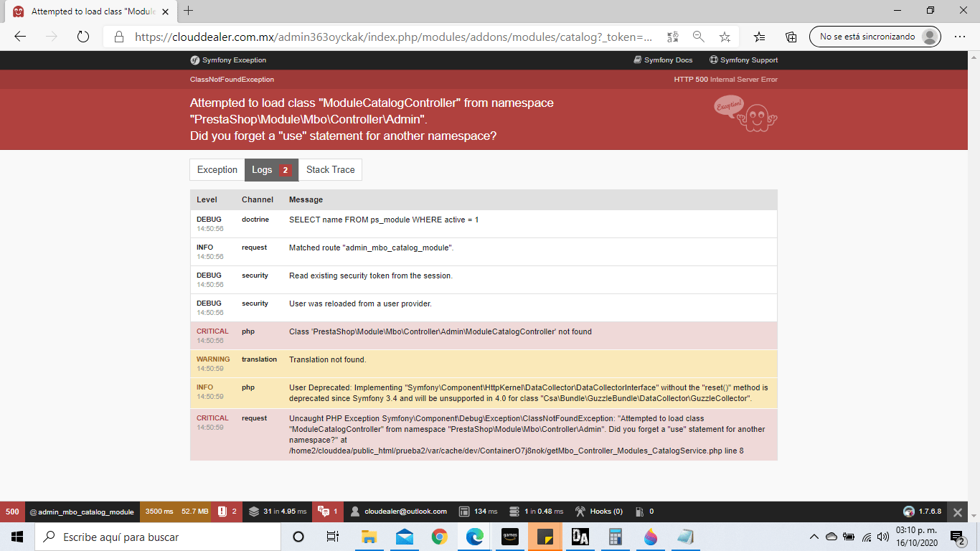Open the translation panel with 1 missing
980x551 pixels.
click(327, 512)
